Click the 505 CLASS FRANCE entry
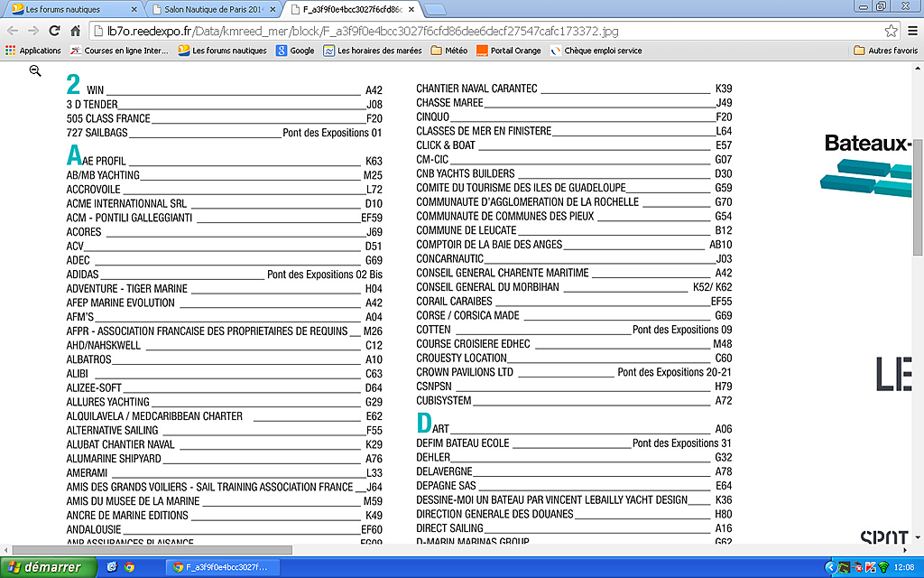Screen dimensions: 924x578 224,118
